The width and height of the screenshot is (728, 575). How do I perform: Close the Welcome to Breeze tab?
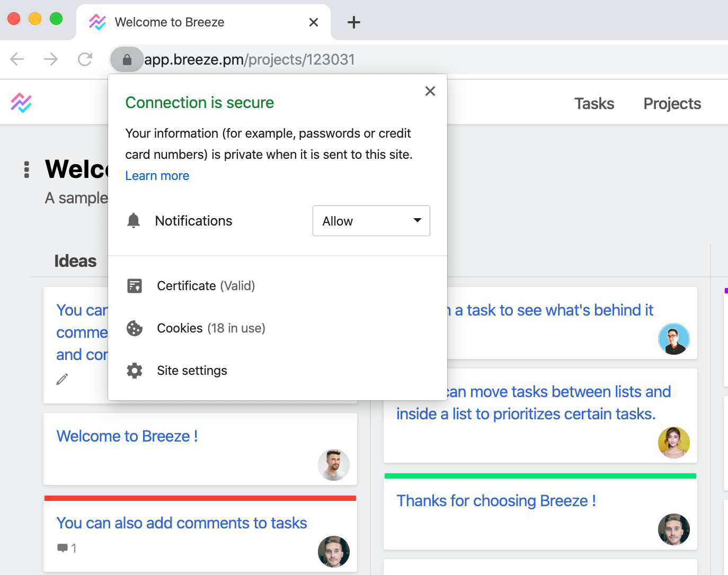pyautogui.click(x=314, y=22)
